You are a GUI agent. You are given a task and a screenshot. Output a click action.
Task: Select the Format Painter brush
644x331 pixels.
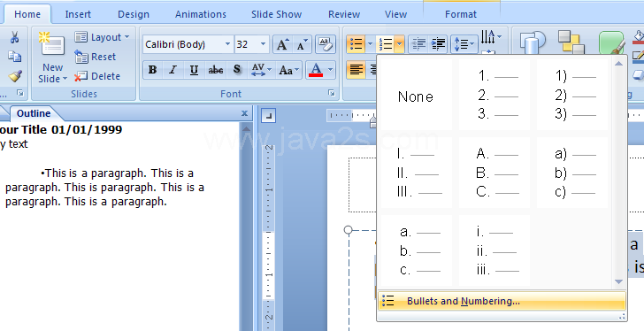click(x=15, y=76)
